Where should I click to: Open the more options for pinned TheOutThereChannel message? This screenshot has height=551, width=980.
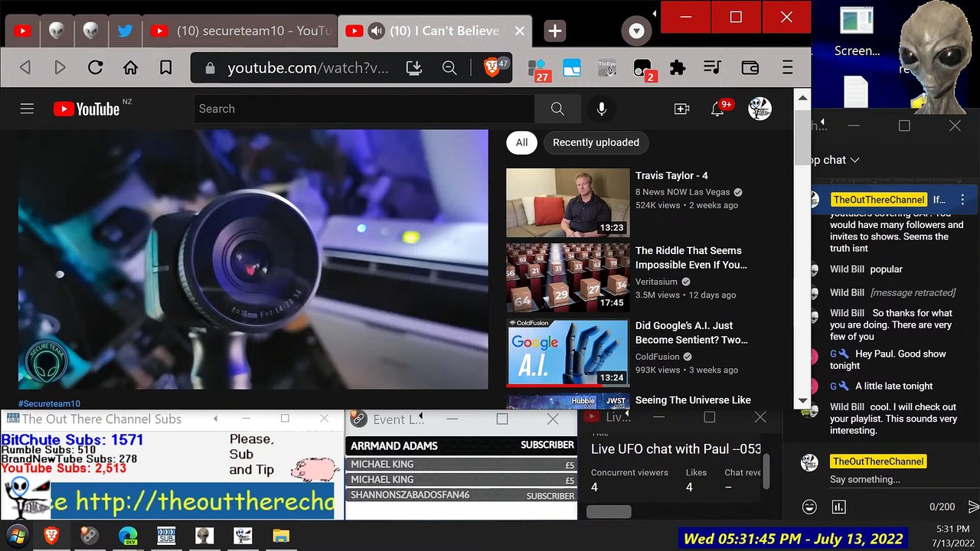(x=962, y=200)
